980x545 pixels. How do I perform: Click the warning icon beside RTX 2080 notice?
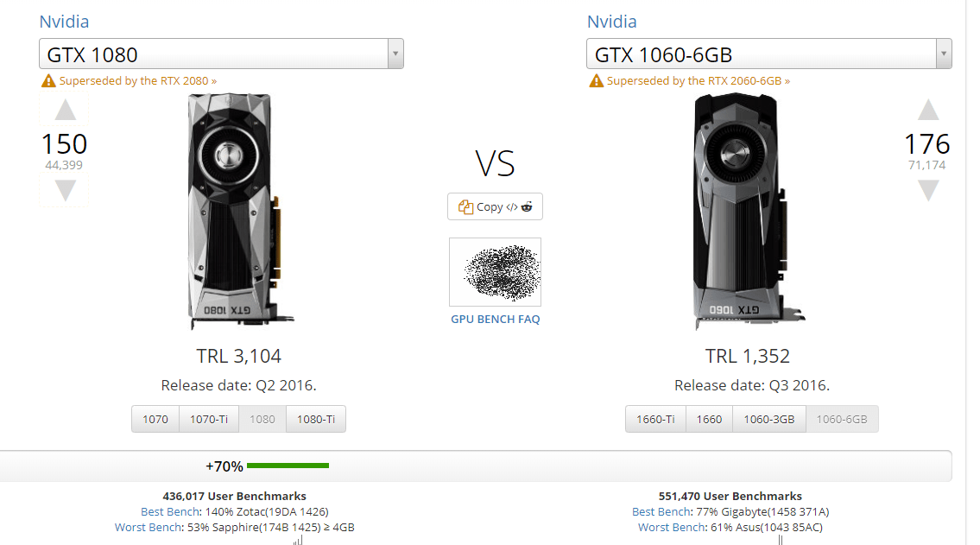pos(48,81)
